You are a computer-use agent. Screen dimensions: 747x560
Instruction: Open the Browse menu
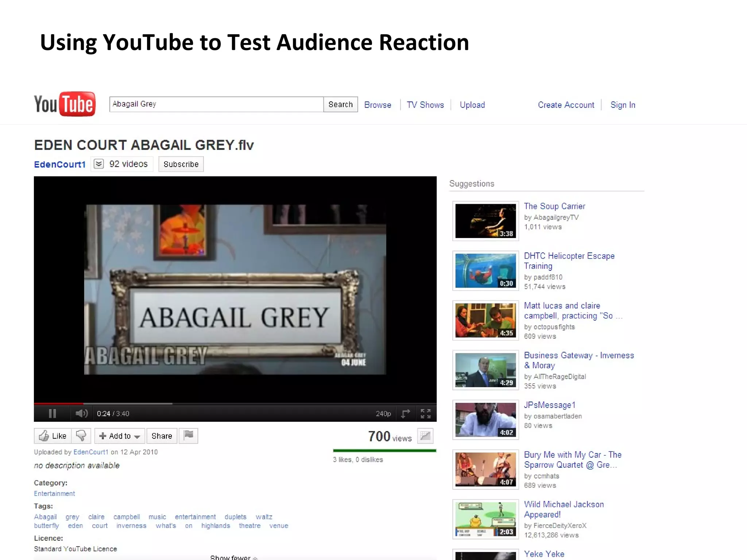tap(378, 105)
